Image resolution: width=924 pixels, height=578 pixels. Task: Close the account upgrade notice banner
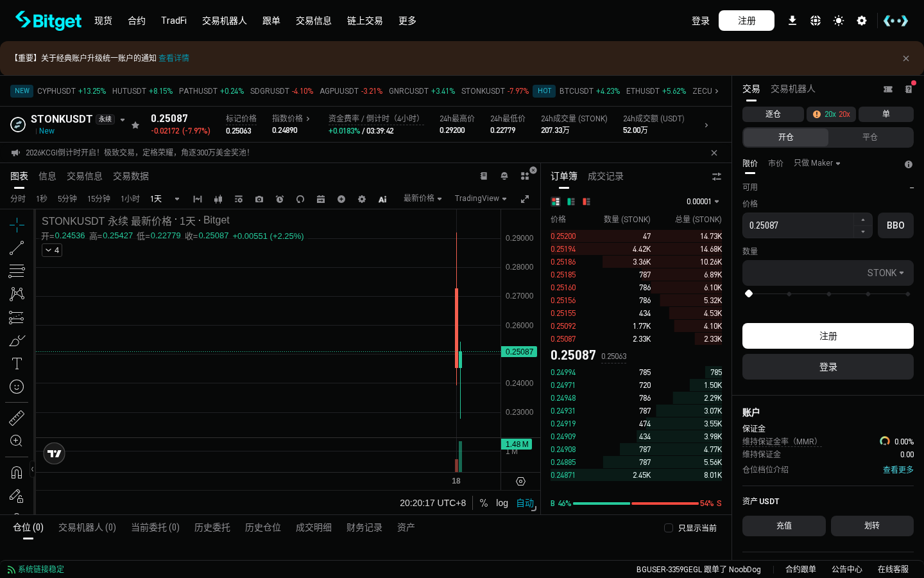pos(906,58)
